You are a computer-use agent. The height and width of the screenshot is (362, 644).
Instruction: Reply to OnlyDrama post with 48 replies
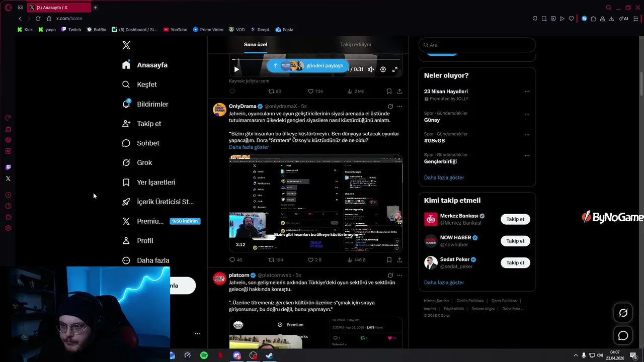coord(235,260)
